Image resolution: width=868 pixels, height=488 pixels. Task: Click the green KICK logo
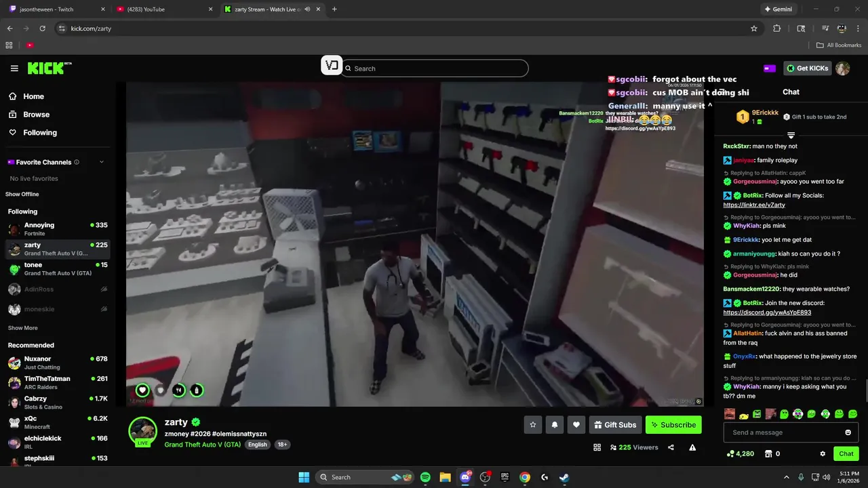(49, 68)
